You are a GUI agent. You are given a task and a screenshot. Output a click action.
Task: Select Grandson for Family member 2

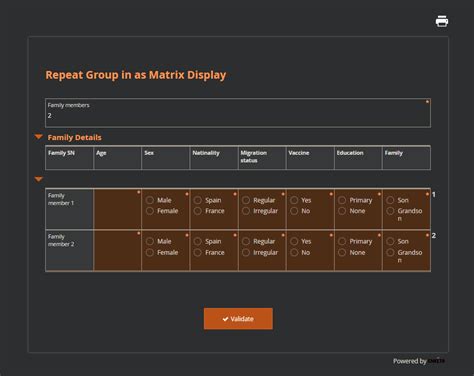390,253
